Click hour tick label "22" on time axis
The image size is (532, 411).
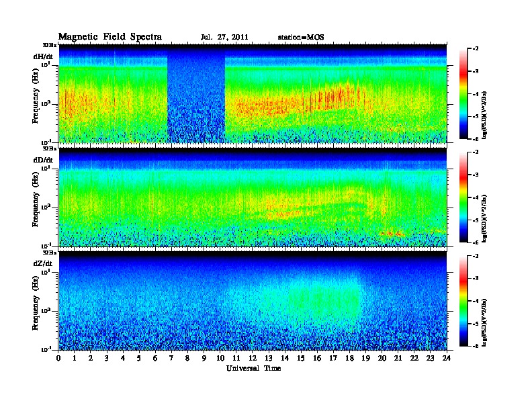click(x=414, y=358)
